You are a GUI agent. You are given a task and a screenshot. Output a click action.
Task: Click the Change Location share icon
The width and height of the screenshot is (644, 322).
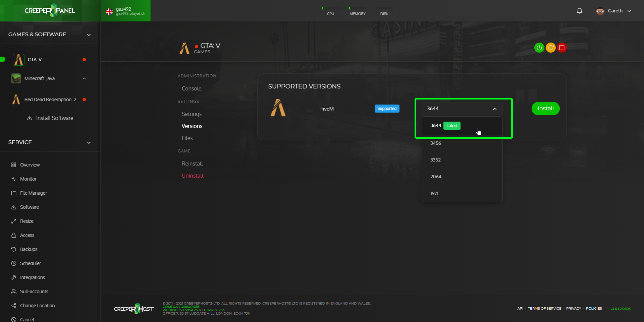click(14, 306)
